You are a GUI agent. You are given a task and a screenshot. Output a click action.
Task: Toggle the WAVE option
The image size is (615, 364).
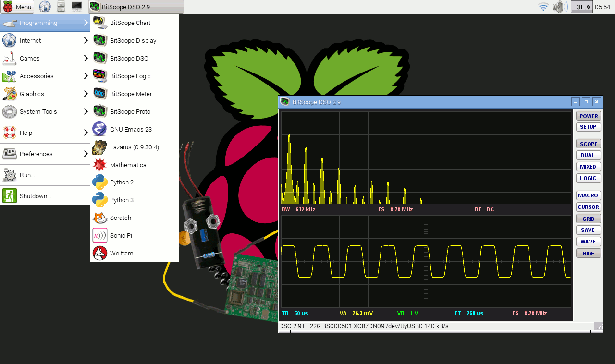589,242
